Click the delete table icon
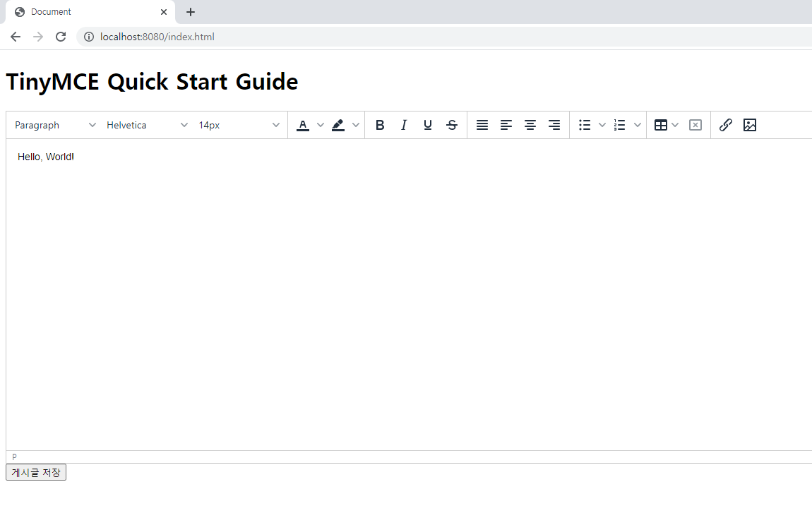This screenshot has height=518, width=812. click(x=695, y=125)
